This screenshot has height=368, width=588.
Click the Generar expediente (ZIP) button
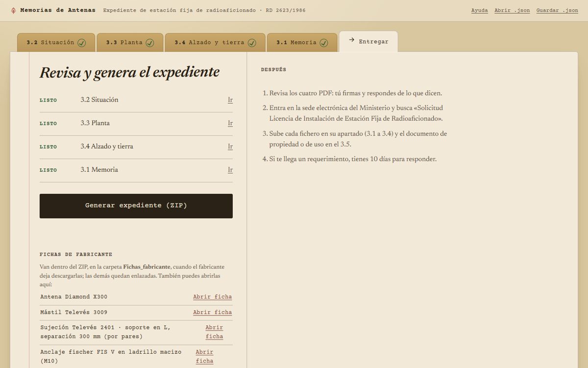(x=136, y=206)
